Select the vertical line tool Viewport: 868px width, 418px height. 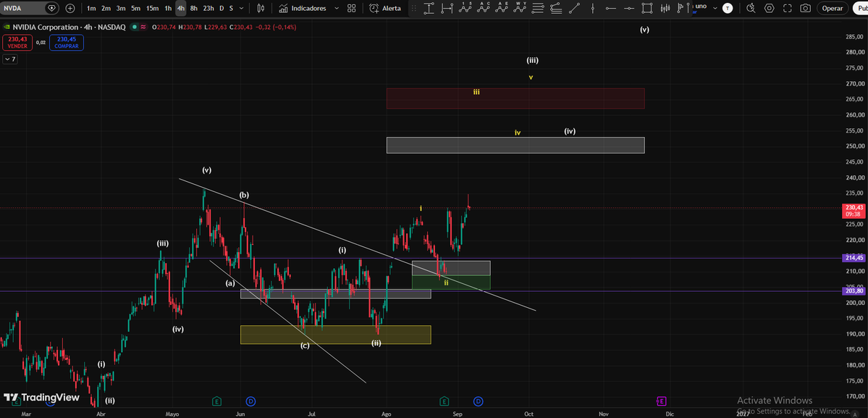593,8
